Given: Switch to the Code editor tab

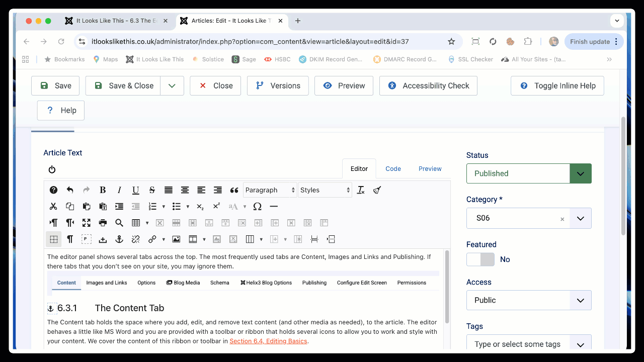Looking at the screenshot, I should coord(393,169).
